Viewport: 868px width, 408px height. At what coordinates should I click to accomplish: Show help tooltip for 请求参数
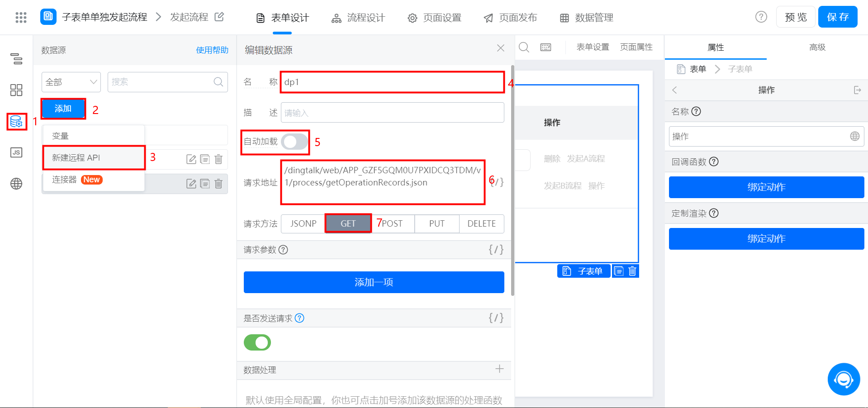[283, 250]
